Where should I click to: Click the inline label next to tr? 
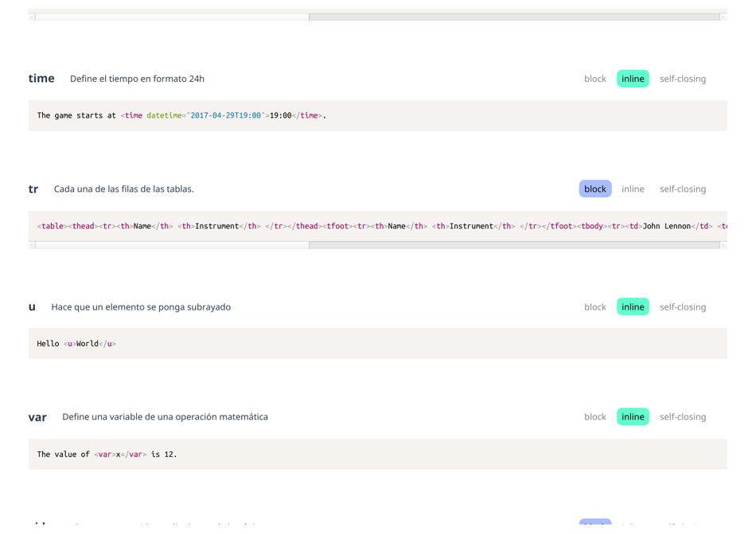[633, 189]
